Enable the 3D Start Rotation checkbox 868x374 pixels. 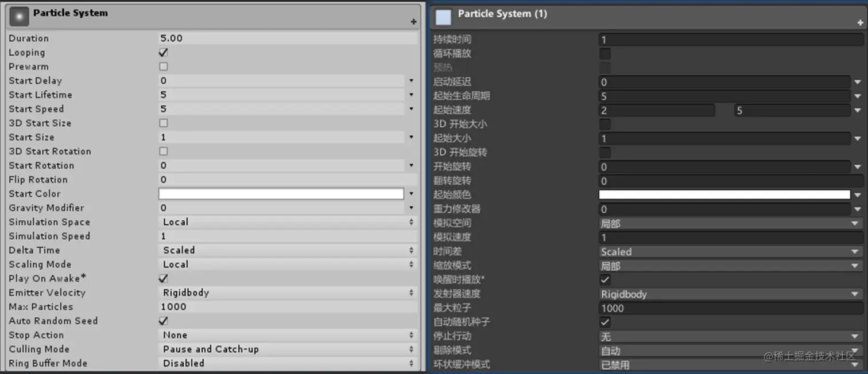[164, 151]
